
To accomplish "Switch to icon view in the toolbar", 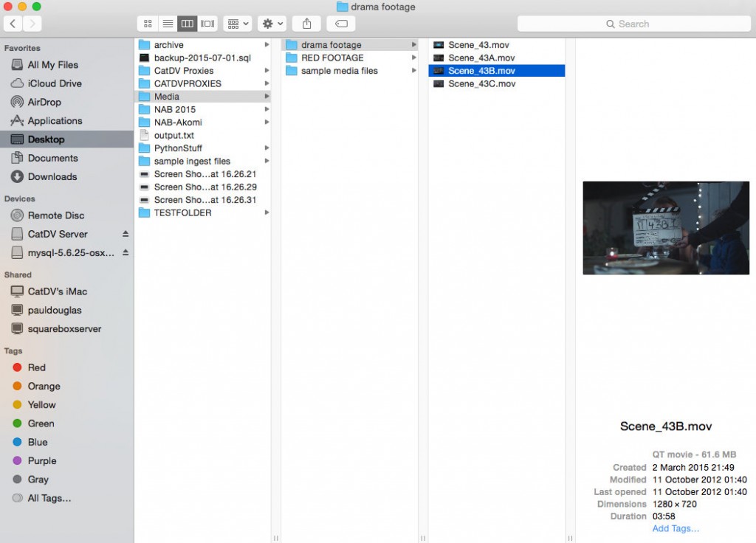I will [147, 23].
